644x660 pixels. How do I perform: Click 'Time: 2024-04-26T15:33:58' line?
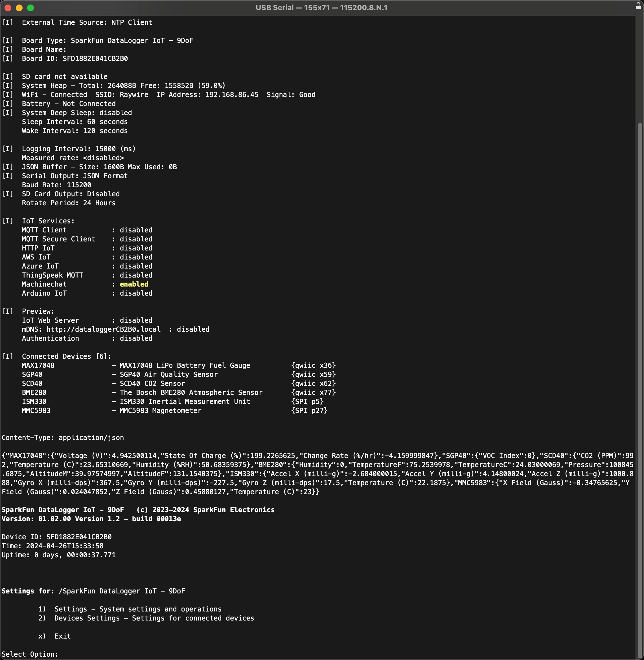point(52,546)
